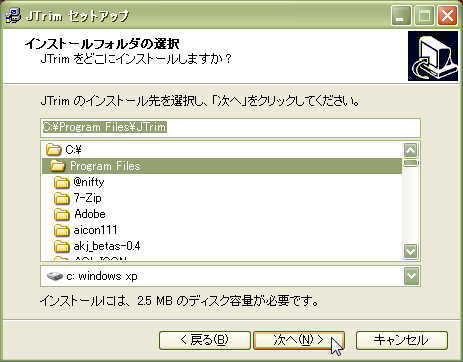Click the folder list scrollbar thumb
This screenshot has height=362, width=463.
coord(410,163)
